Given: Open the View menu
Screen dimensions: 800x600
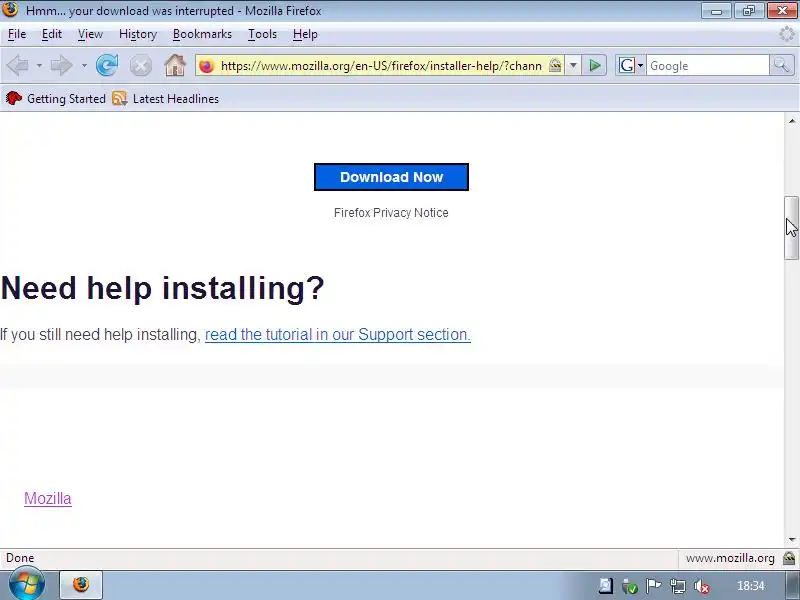Looking at the screenshot, I should (x=90, y=34).
